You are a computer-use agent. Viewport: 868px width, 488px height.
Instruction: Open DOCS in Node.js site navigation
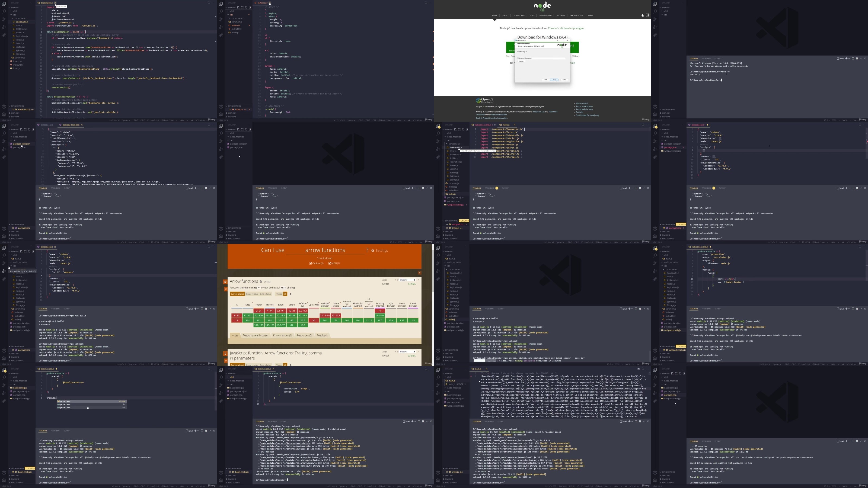point(532,15)
